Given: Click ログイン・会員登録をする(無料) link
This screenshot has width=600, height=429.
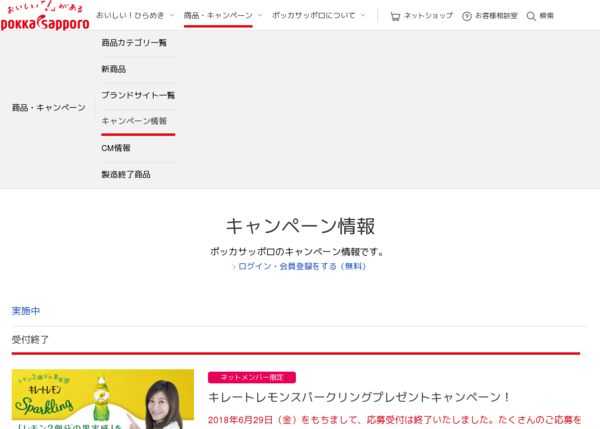Looking at the screenshot, I should 302,266.
